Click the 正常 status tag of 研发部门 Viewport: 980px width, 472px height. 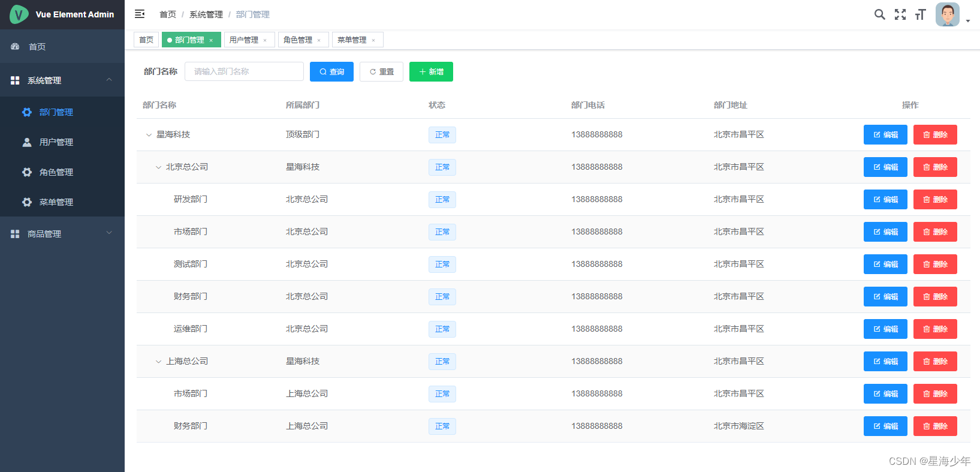pyautogui.click(x=442, y=200)
